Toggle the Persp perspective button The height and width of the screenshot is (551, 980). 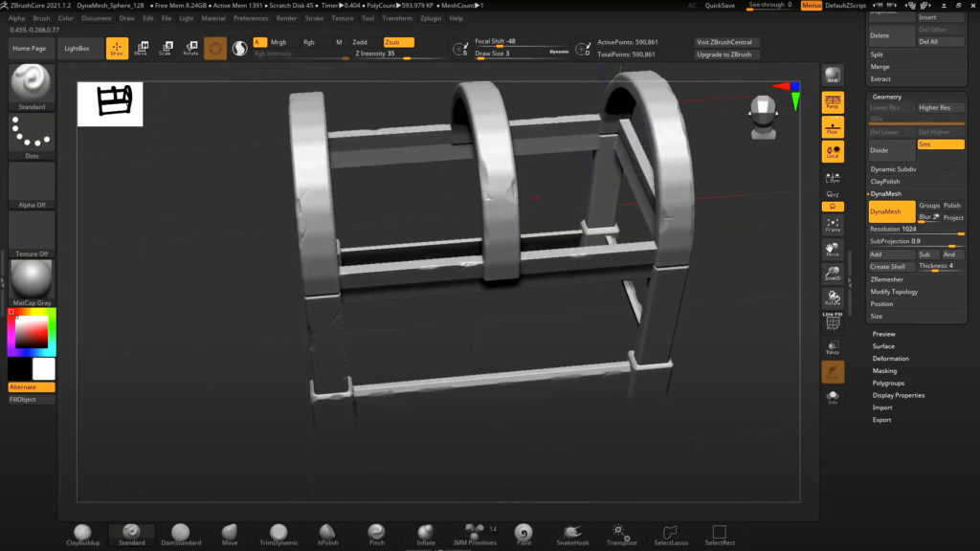[x=833, y=101]
